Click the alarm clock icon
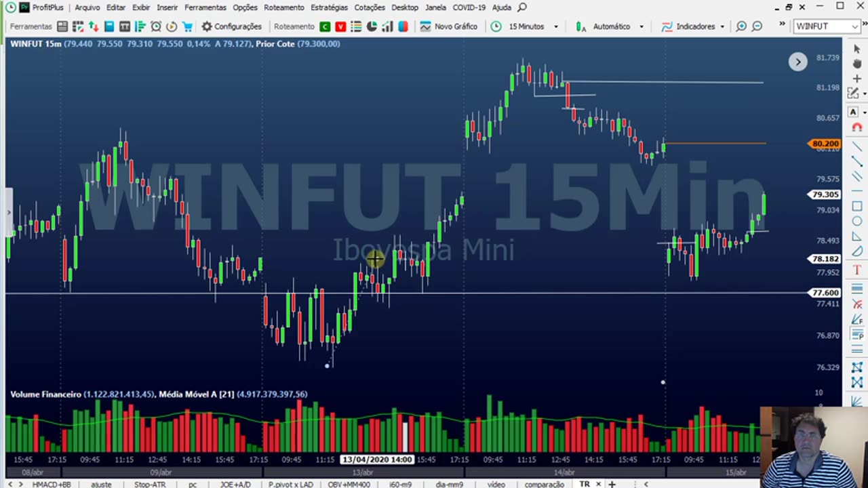868x488 pixels. click(x=156, y=26)
